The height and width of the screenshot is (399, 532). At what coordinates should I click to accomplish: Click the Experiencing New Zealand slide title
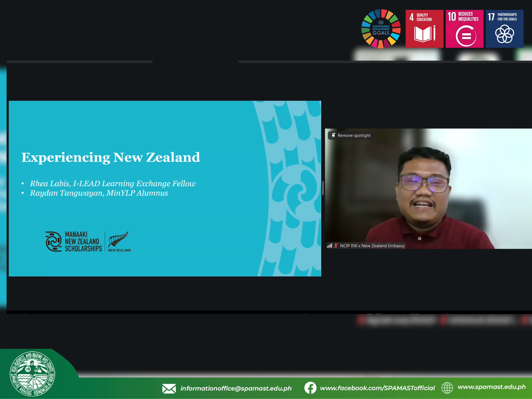point(111,157)
